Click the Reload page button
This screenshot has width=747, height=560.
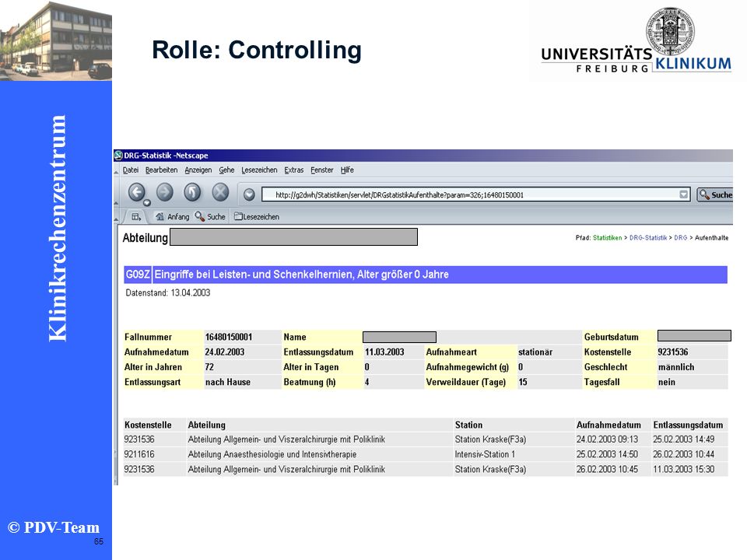click(x=192, y=192)
